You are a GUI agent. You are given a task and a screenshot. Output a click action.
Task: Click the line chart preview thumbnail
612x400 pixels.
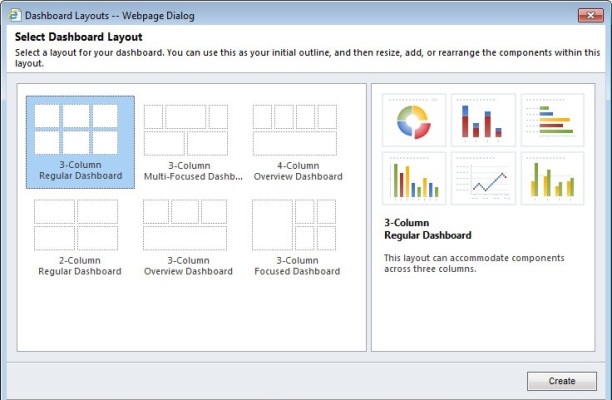(x=483, y=178)
